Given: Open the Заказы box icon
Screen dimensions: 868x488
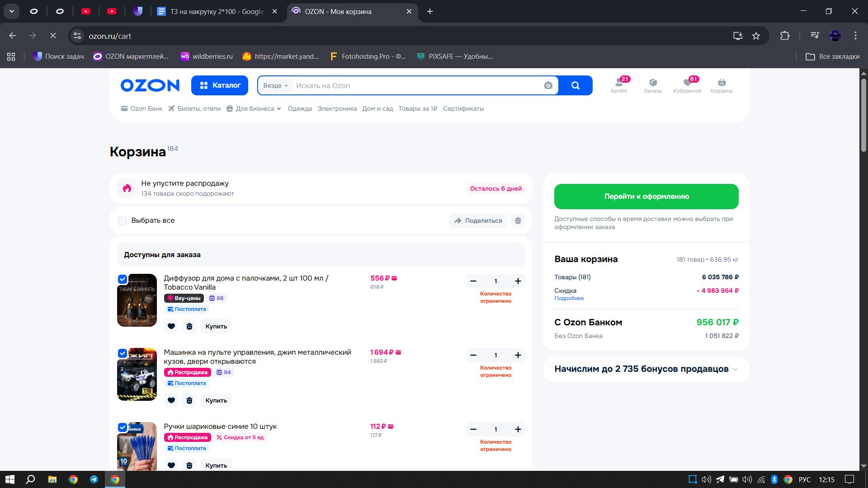Looking at the screenshot, I should click(653, 83).
